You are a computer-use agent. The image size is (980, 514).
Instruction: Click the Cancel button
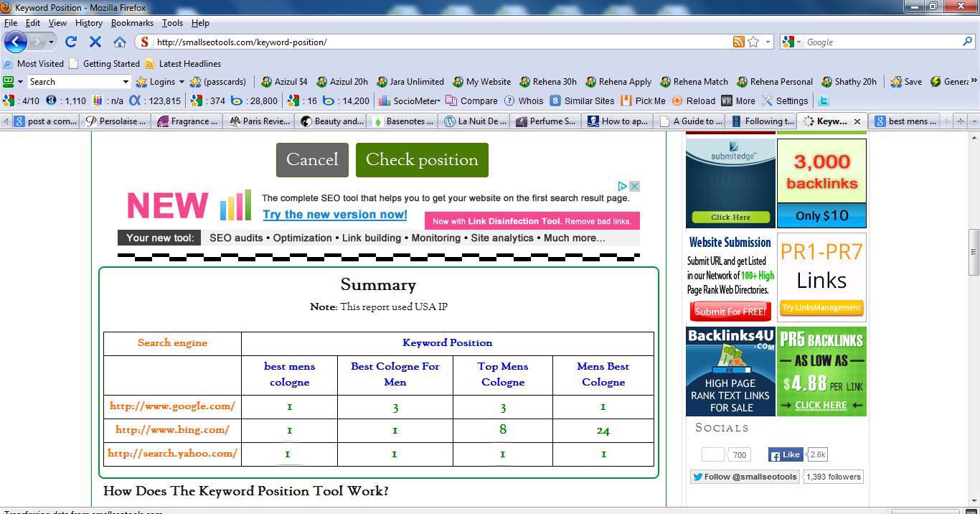[x=312, y=160]
